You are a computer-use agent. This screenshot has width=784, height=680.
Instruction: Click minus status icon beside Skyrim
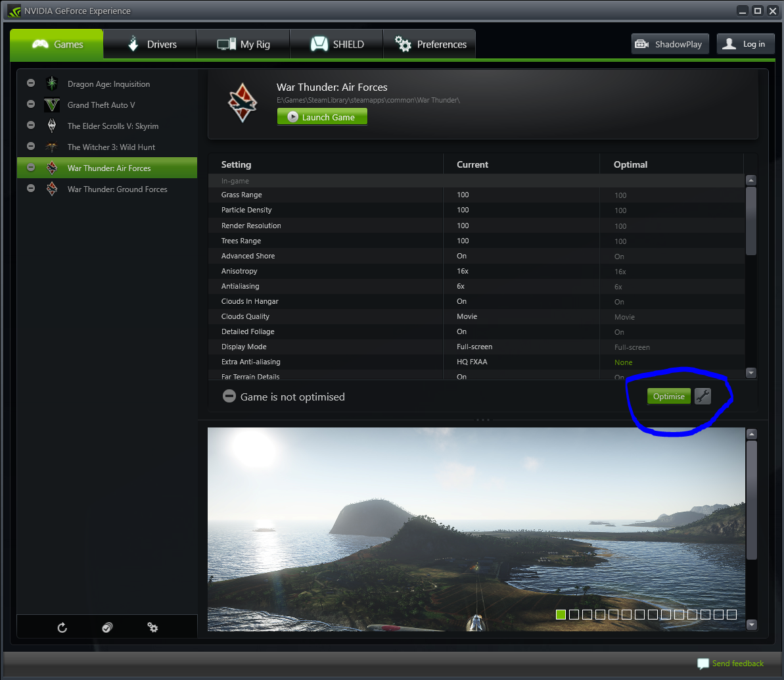tap(31, 125)
